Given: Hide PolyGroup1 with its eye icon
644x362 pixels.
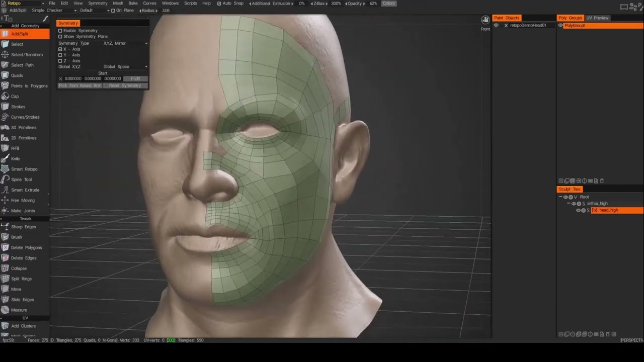Looking at the screenshot, I should (x=560, y=25).
